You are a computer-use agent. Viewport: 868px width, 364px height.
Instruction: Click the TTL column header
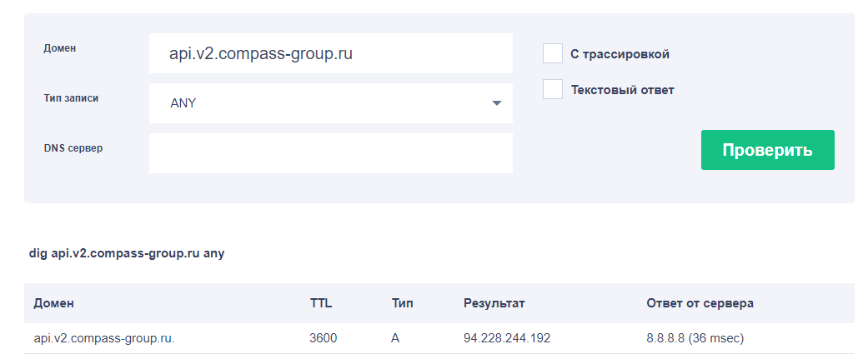click(321, 303)
